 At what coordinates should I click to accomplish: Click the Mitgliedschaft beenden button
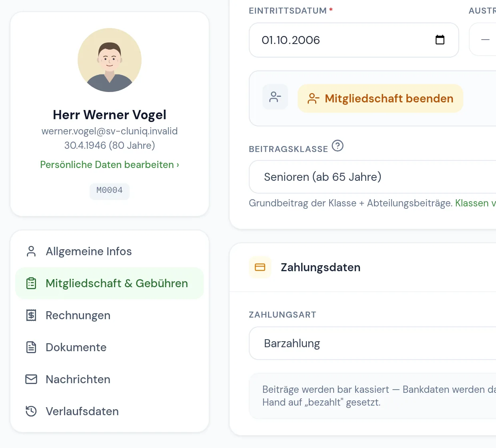click(380, 98)
